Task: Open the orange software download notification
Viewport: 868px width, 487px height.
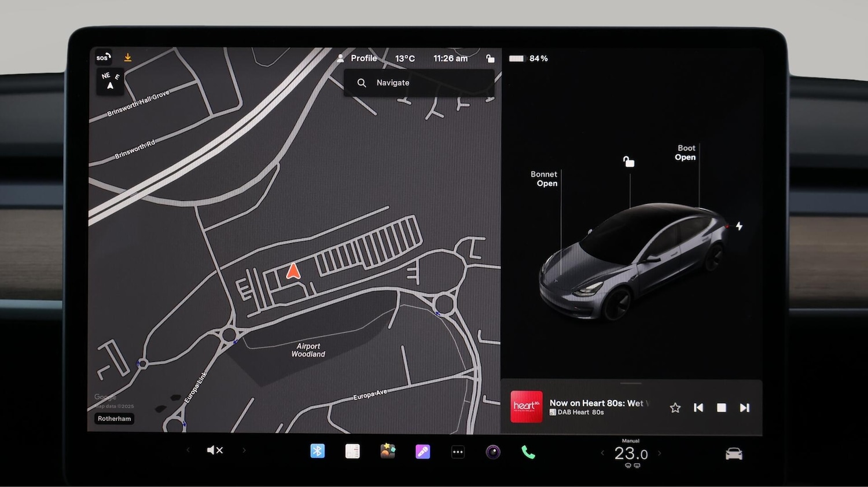Action: (x=128, y=57)
